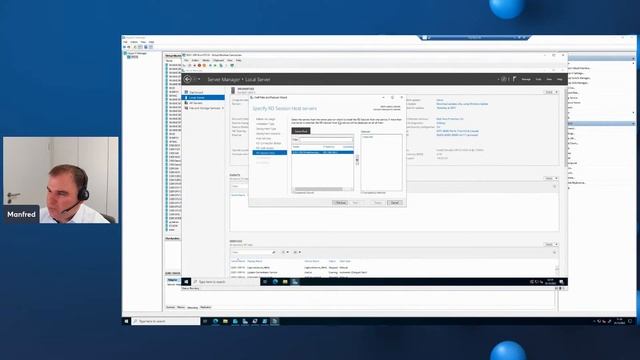Open the View menu in Virtual Machine Connection
Viewport: 640px width, 360px height.
click(230, 60)
